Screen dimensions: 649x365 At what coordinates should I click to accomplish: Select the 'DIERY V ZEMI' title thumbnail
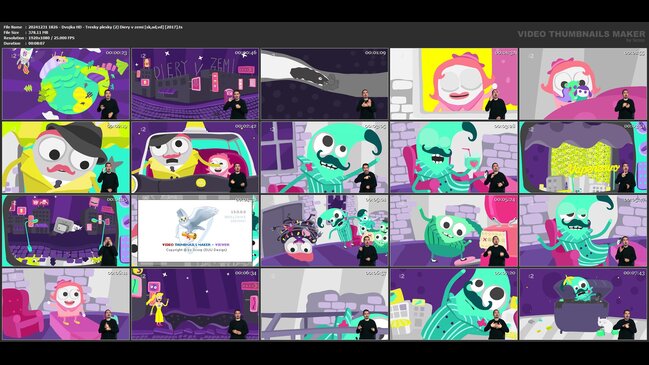tap(195, 84)
